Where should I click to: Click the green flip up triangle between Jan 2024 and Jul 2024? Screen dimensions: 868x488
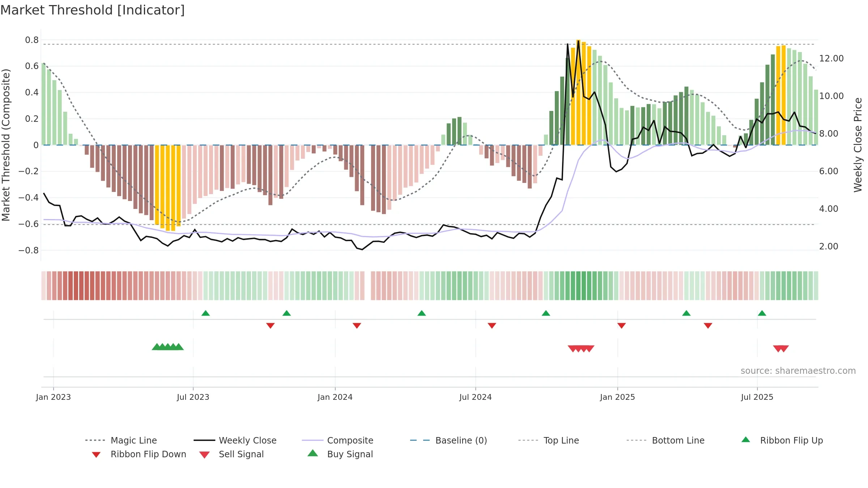point(422,313)
